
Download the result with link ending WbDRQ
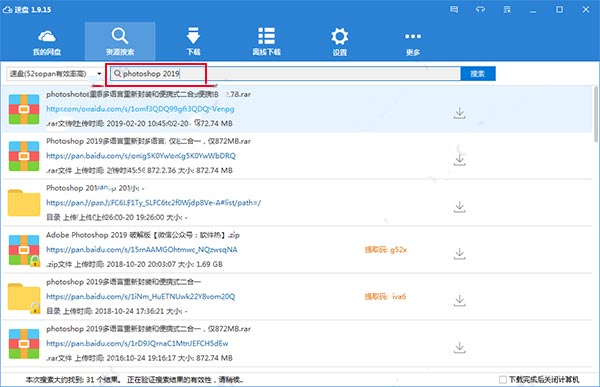(x=460, y=160)
